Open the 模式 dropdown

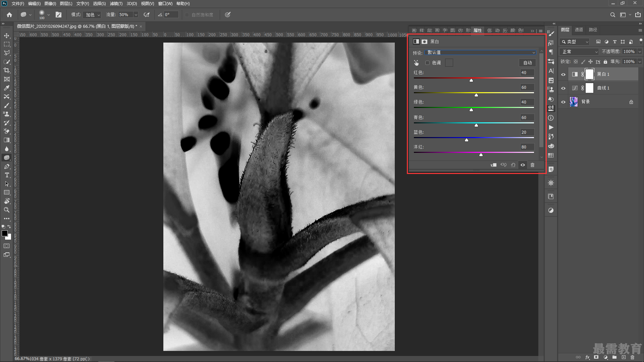tap(92, 15)
